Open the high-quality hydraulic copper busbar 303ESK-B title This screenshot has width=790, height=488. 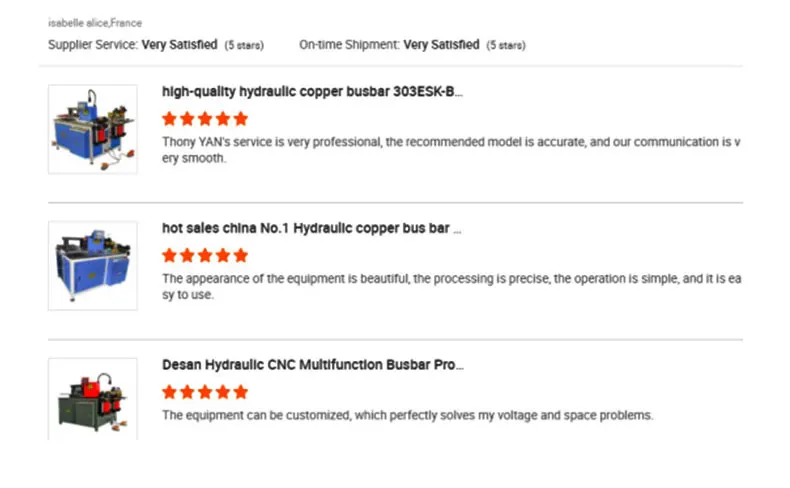(x=312, y=92)
